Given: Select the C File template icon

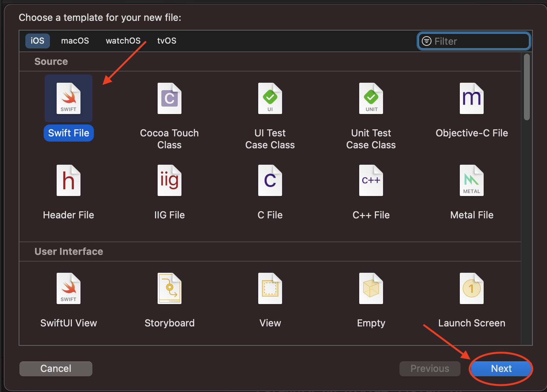Looking at the screenshot, I should click(x=270, y=180).
